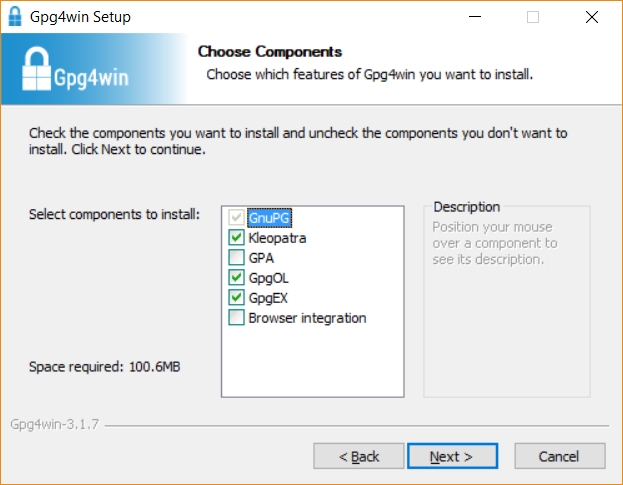The height and width of the screenshot is (485, 623).
Task: Select the Browser integration label
Action: tap(307, 318)
